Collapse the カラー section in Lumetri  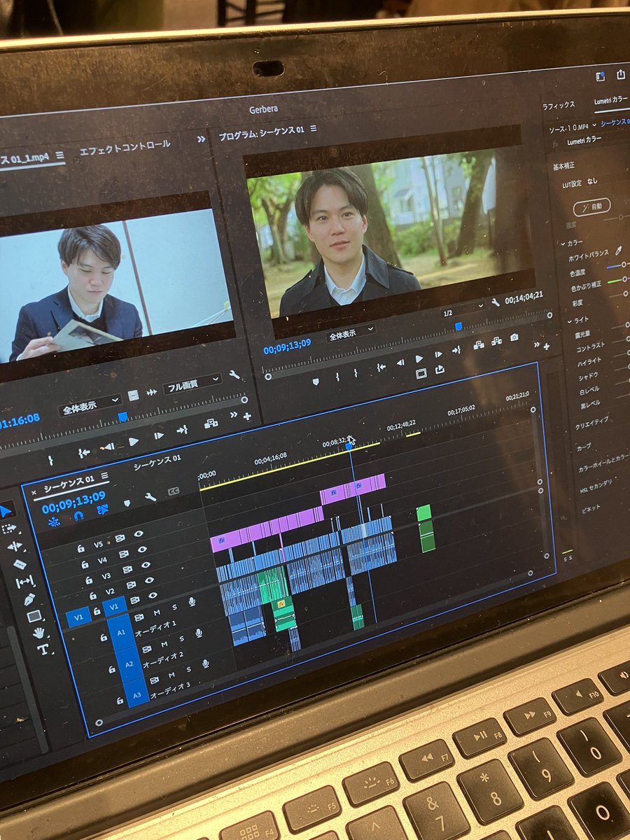[x=562, y=244]
